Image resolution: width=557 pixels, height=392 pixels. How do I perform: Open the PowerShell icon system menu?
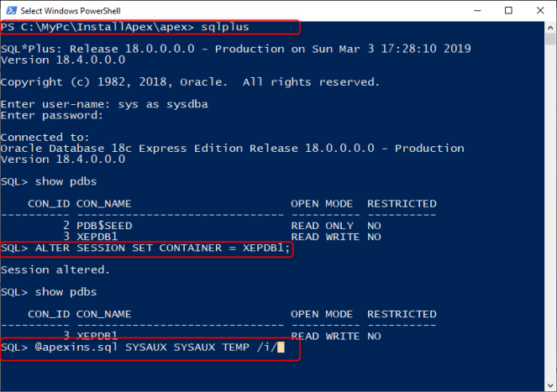(x=9, y=9)
